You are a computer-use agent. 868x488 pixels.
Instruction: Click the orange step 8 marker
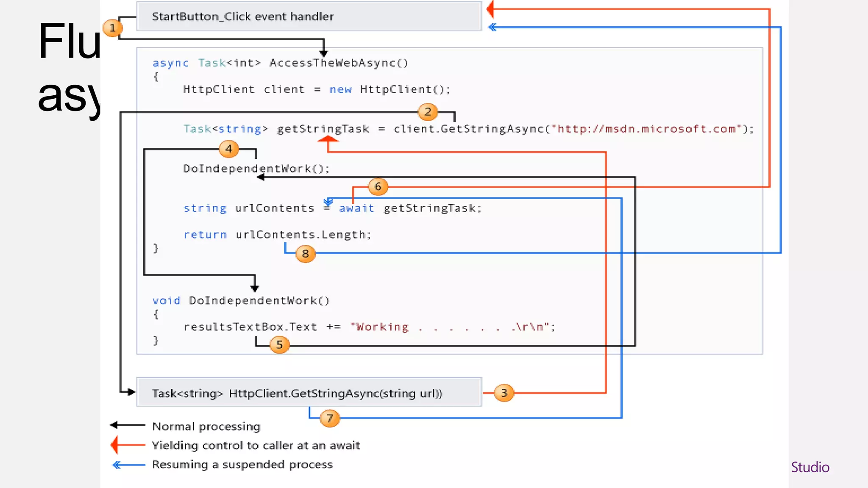(x=305, y=254)
